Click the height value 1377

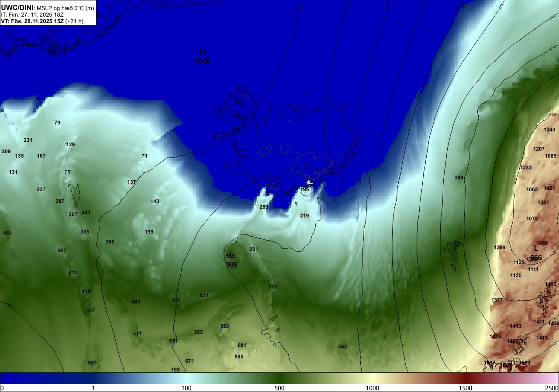tap(497, 300)
